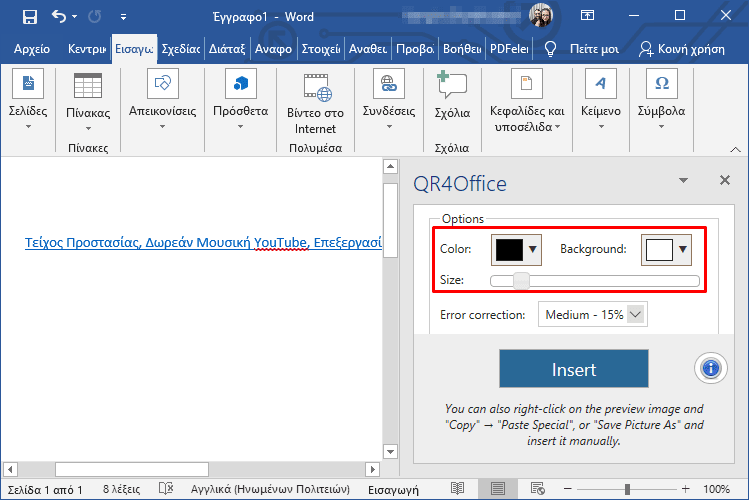
Task: Click the horizontal scrollbar thumb
Action: (x=132, y=469)
